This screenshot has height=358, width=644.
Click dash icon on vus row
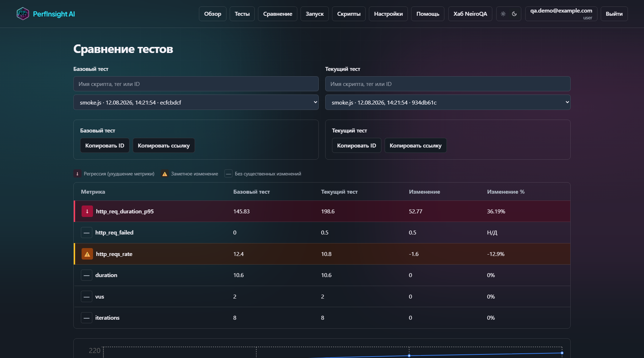(x=87, y=297)
